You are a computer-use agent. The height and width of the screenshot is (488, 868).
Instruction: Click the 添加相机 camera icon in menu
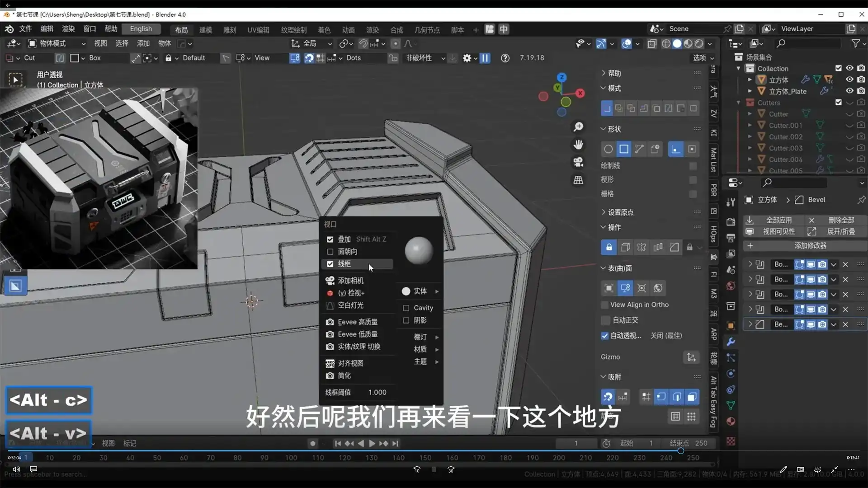[330, 281]
